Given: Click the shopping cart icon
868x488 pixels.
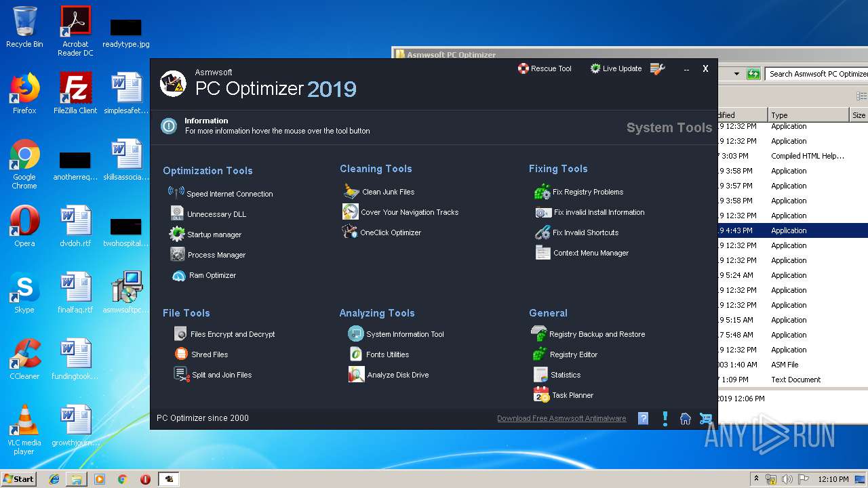Looking at the screenshot, I should pyautogui.click(x=706, y=418).
